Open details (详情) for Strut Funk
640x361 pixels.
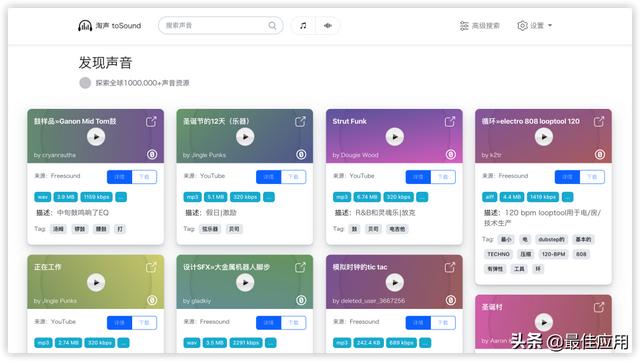click(418, 177)
